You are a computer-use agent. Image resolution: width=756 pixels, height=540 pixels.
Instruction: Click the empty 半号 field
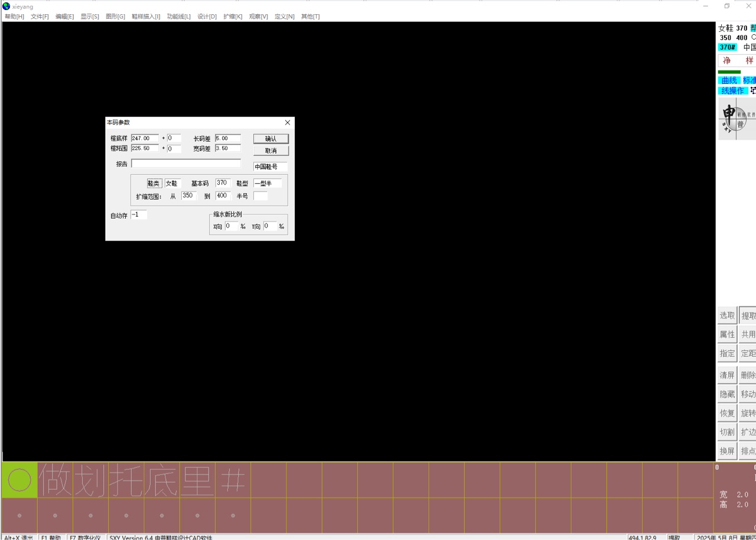tap(260, 196)
